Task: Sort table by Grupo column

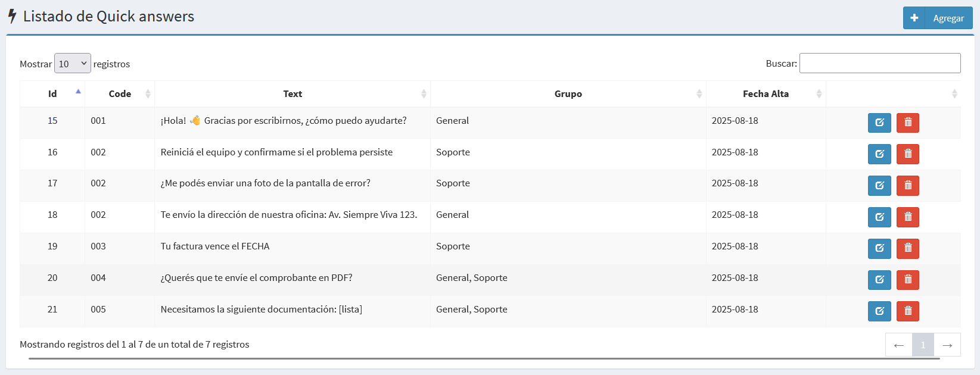Action: [x=568, y=94]
